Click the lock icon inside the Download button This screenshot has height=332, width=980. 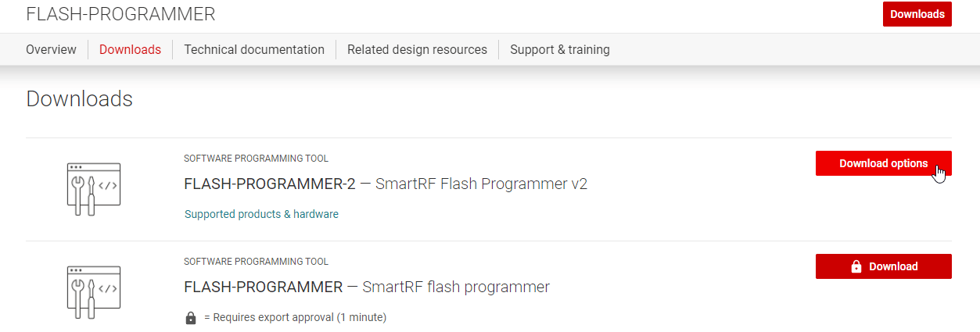tap(856, 266)
